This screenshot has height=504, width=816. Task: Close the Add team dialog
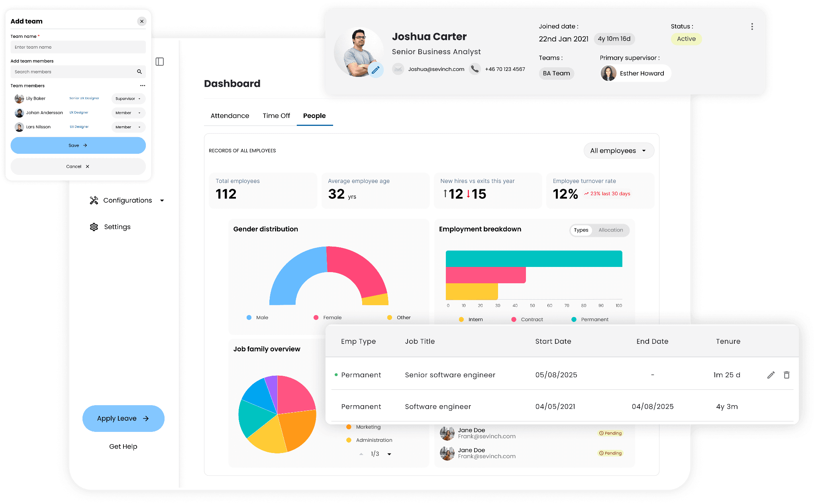click(142, 22)
